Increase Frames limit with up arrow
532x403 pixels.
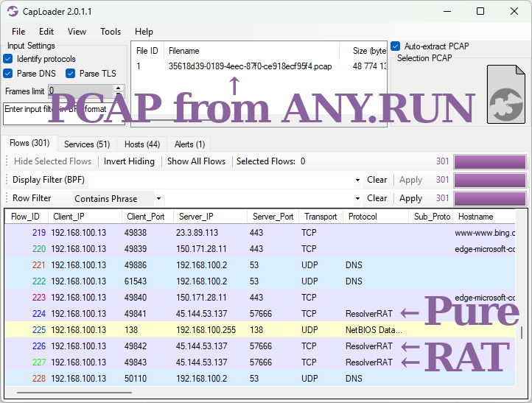click(x=118, y=88)
